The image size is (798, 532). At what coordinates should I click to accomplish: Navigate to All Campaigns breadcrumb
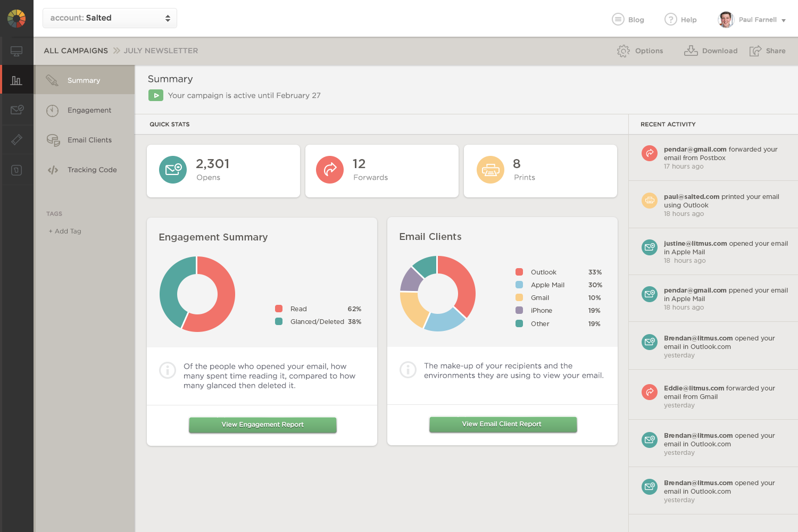pyautogui.click(x=76, y=51)
